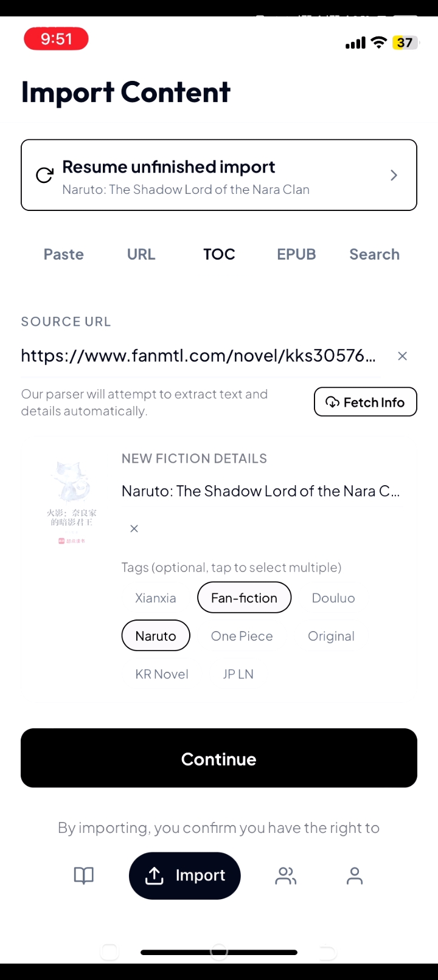This screenshot has width=438, height=980.
Task: Tap the circular refresh icon beside Resume unfinished import
Action: (44, 175)
